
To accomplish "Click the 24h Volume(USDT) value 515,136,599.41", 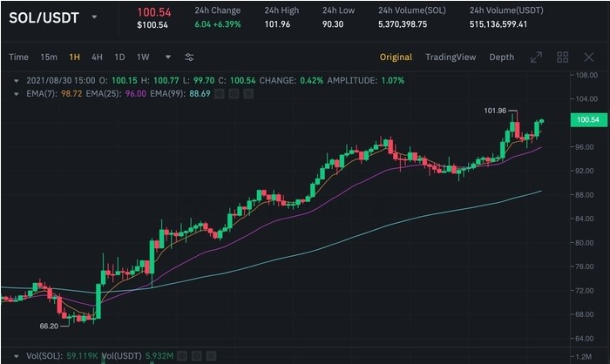I will (x=498, y=24).
